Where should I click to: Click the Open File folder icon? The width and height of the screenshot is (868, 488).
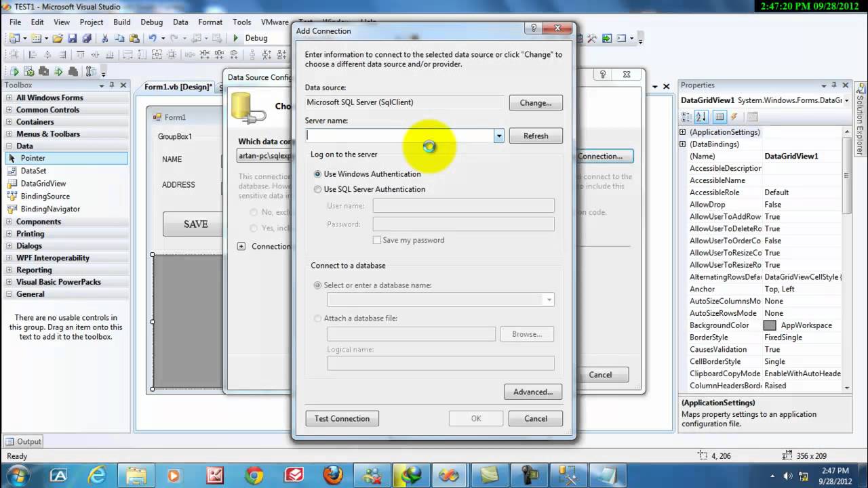[x=58, y=39]
